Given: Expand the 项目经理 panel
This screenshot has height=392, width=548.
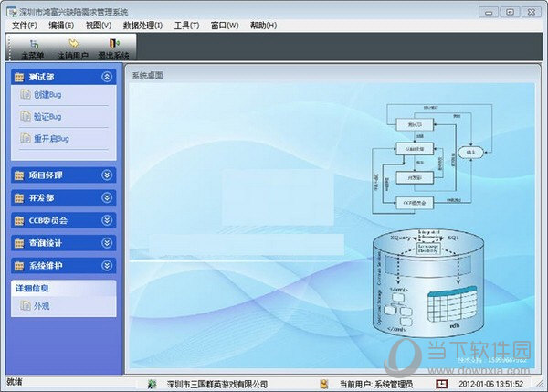Looking at the screenshot, I should click(107, 175).
